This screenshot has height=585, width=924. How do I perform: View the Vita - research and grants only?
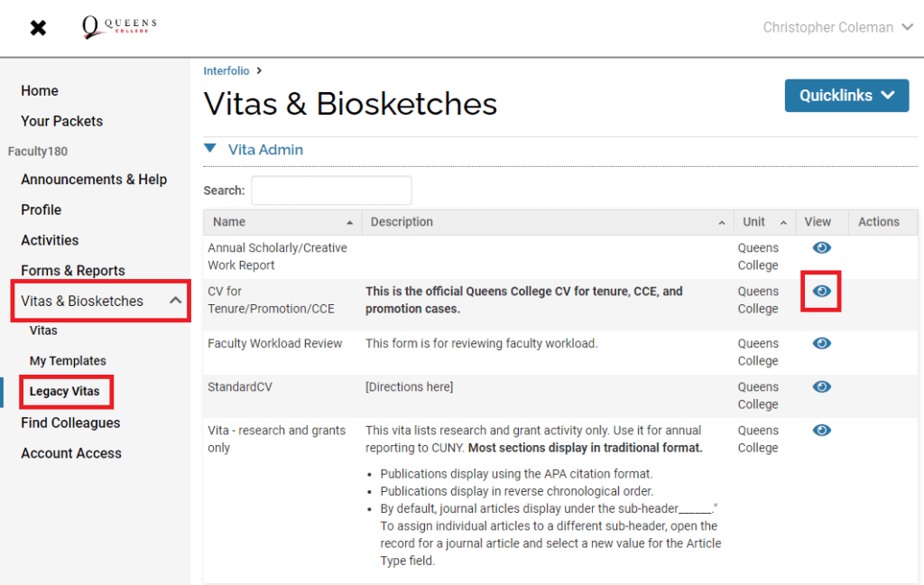pos(821,431)
